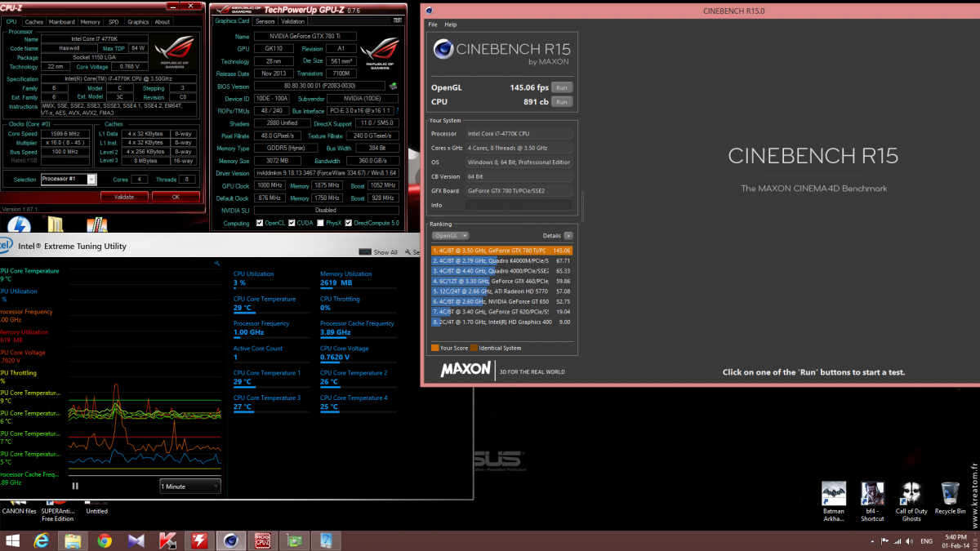This screenshot has height=551, width=980.
Task: Open the 1 Minute time range dropdown
Action: coord(190,486)
